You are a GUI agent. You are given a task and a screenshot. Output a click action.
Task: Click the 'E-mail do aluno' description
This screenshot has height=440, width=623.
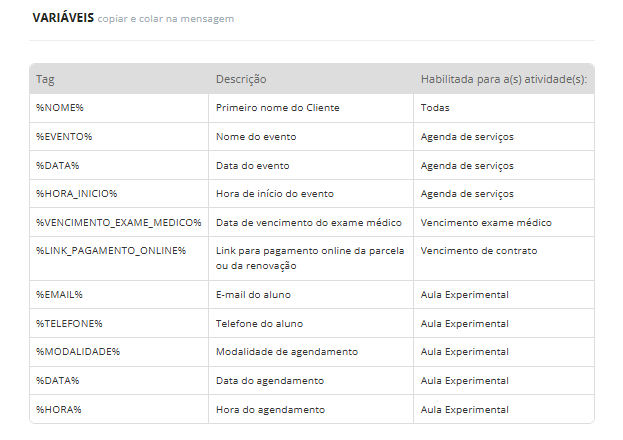[x=253, y=295]
